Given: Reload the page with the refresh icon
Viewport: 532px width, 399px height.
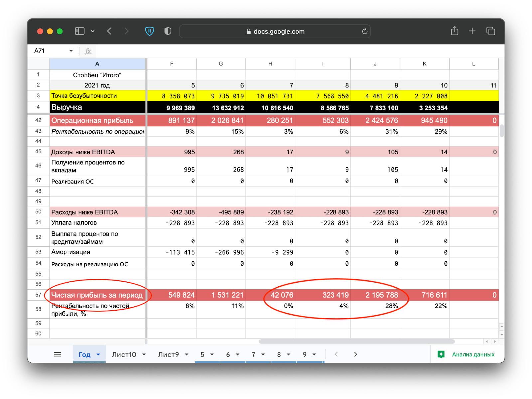Looking at the screenshot, I should coord(365,31).
